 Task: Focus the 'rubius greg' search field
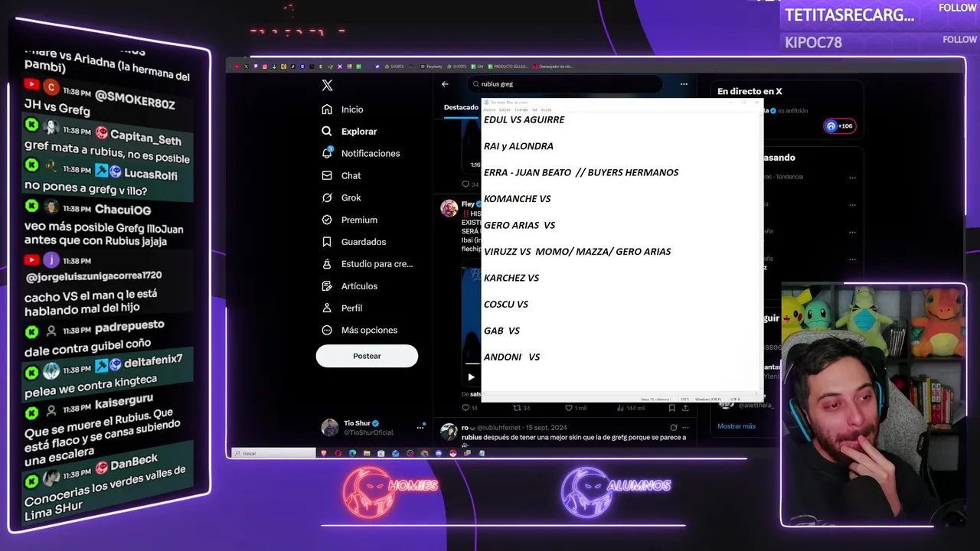[x=567, y=84]
